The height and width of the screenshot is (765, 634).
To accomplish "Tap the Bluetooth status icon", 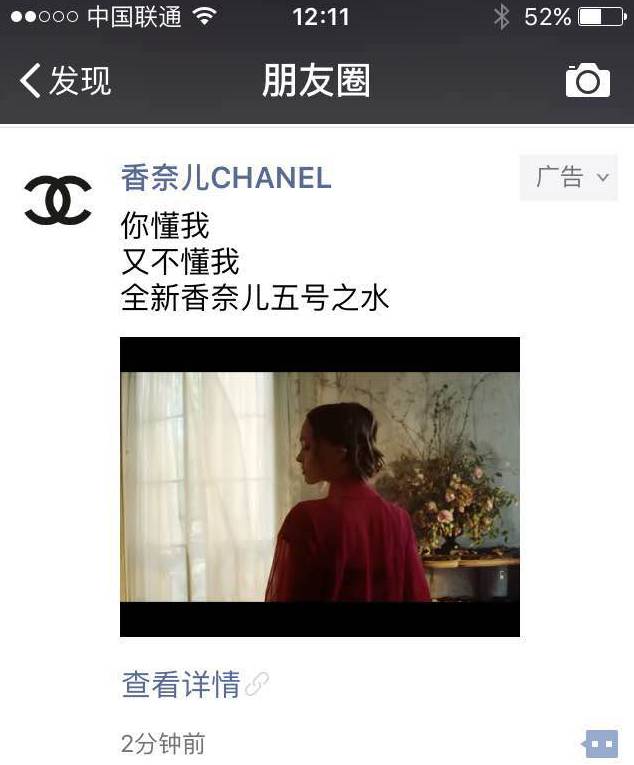I will tap(501, 18).
